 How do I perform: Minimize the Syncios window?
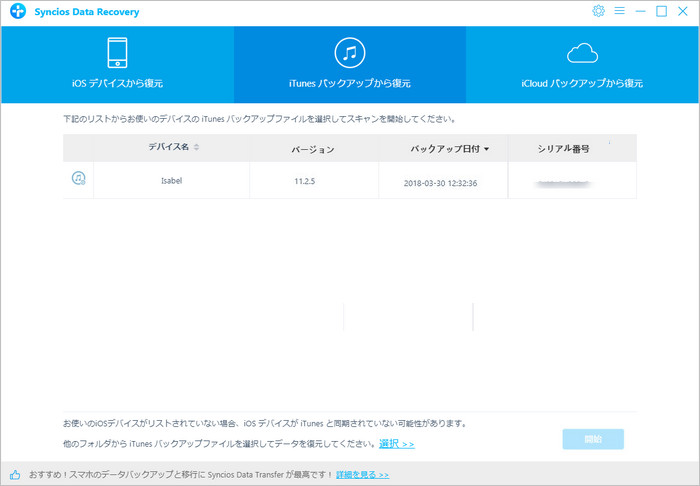tap(641, 11)
